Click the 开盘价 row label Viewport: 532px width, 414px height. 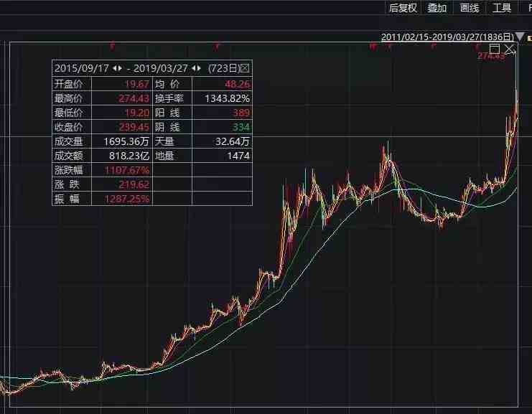(x=68, y=84)
